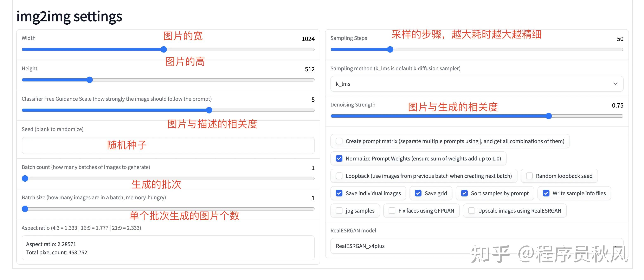Click the Height slider handle

pyautogui.click(x=90, y=80)
